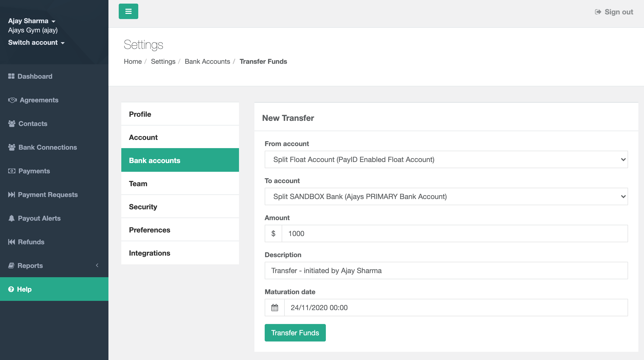Image resolution: width=644 pixels, height=360 pixels.
Task: Expand the Switch account menu
Action: click(36, 43)
